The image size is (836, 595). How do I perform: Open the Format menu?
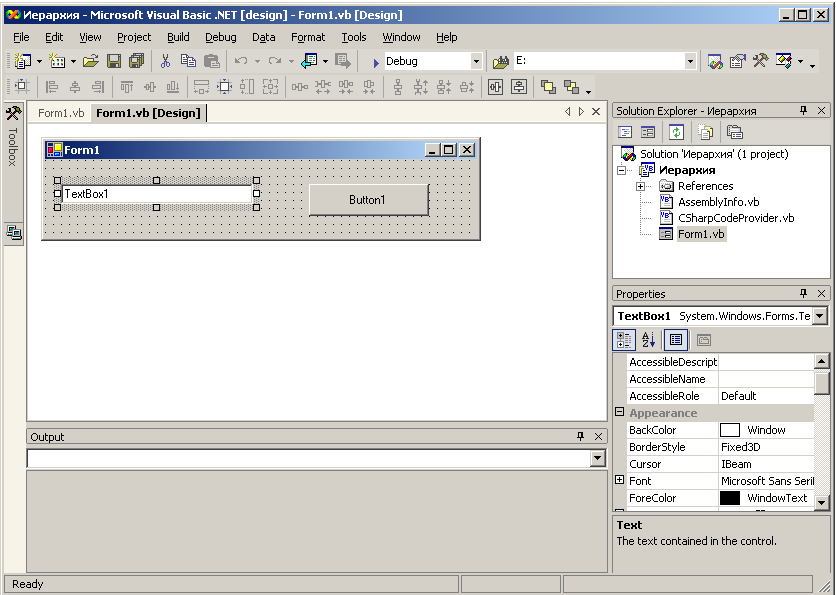[308, 37]
